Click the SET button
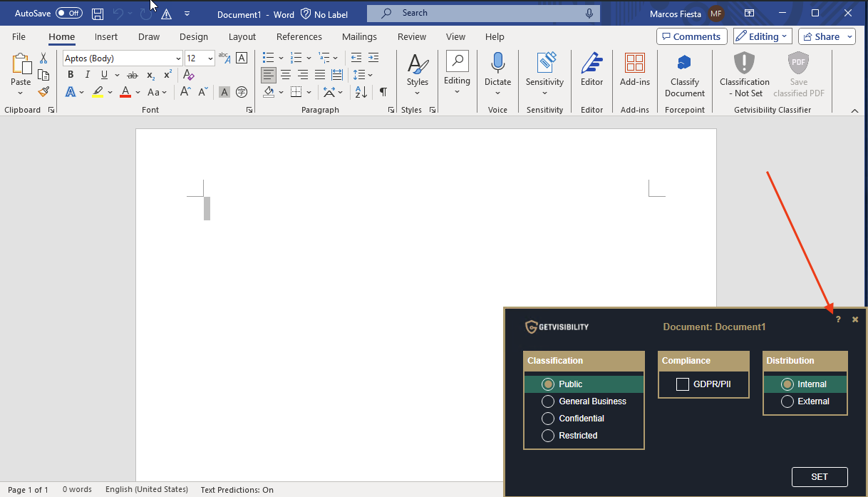Viewport: 868px width, 497px height. (820, 476)
